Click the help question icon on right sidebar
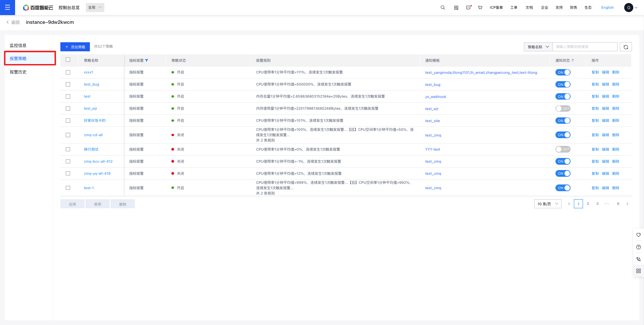The width and height of the screenshot is (644, 325). point(638,247)
